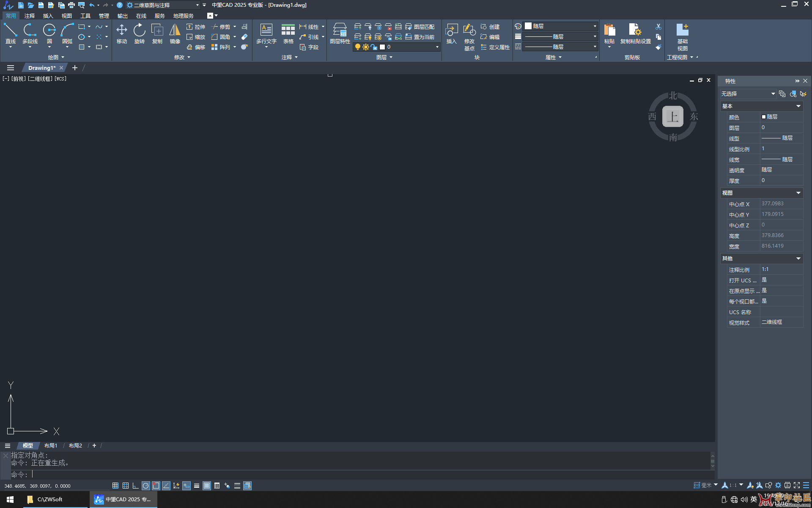Insert a Table (表格)
The height and width of the screenshot is (508, 812).
coord(288,33)
